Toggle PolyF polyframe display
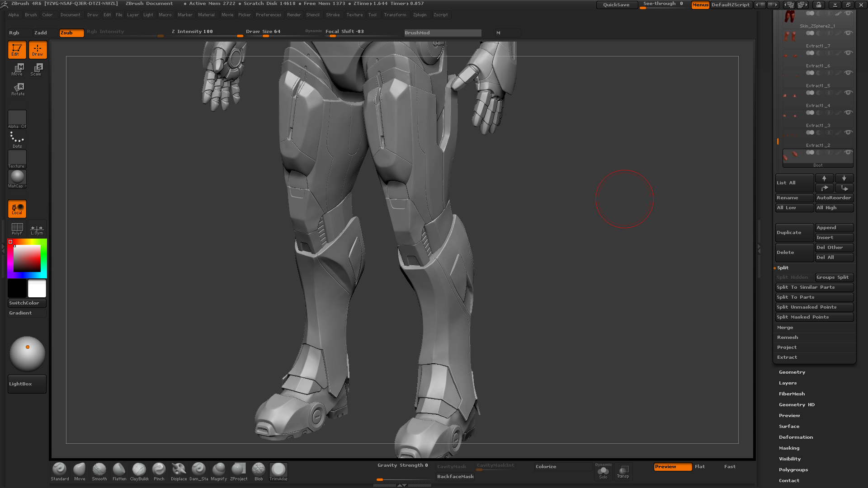Screen dimensions: 868x488 (x=17, y=229)
